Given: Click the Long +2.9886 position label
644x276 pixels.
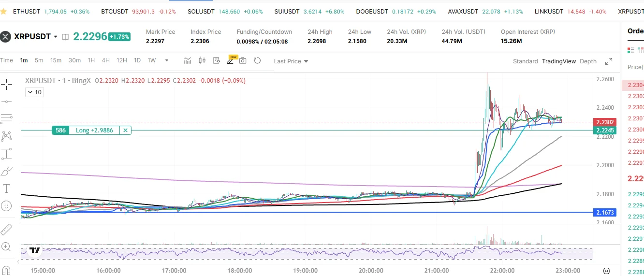Looking at the screenshot, I should (94, 130).
